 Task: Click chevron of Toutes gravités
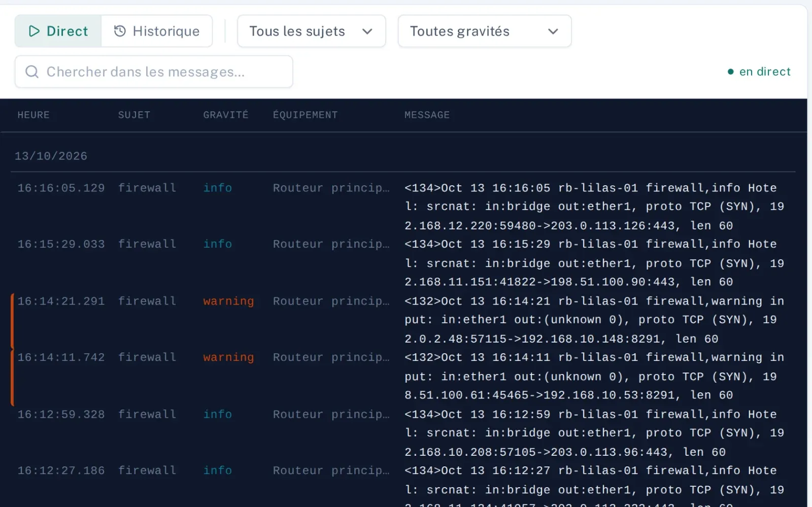tap(553, 31)
